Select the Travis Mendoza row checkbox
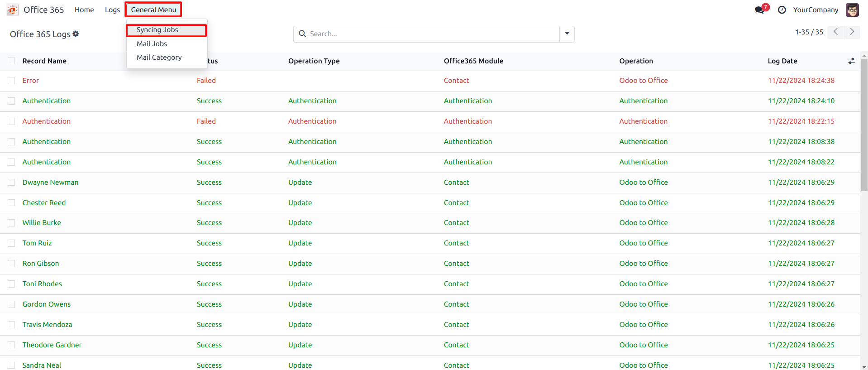The height and width of the screenshot is (370, 868). point(11,325)
